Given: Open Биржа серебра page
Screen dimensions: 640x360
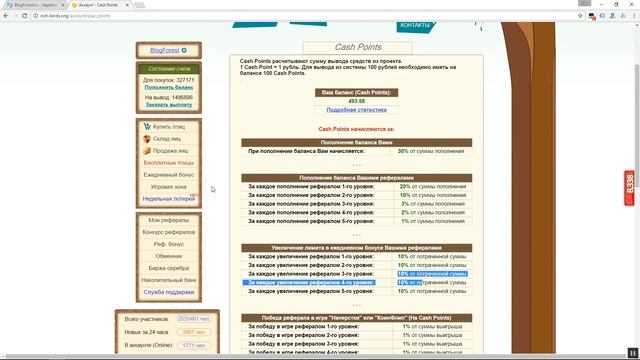Looking at the screenshot, I should coord(169,268).
